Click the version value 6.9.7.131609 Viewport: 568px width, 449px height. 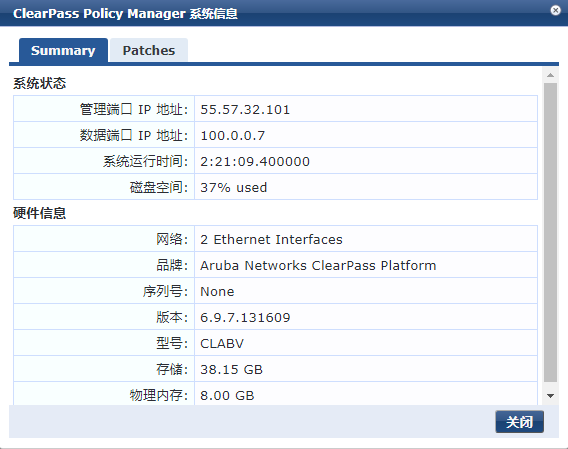click(245, 318)
